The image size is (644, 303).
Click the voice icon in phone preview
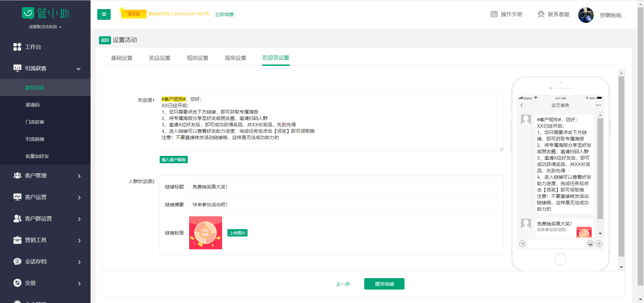(522, 244)
